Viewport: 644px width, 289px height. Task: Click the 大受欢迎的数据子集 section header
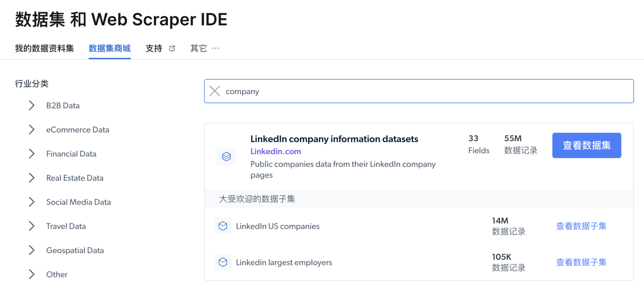click(257, 199)
